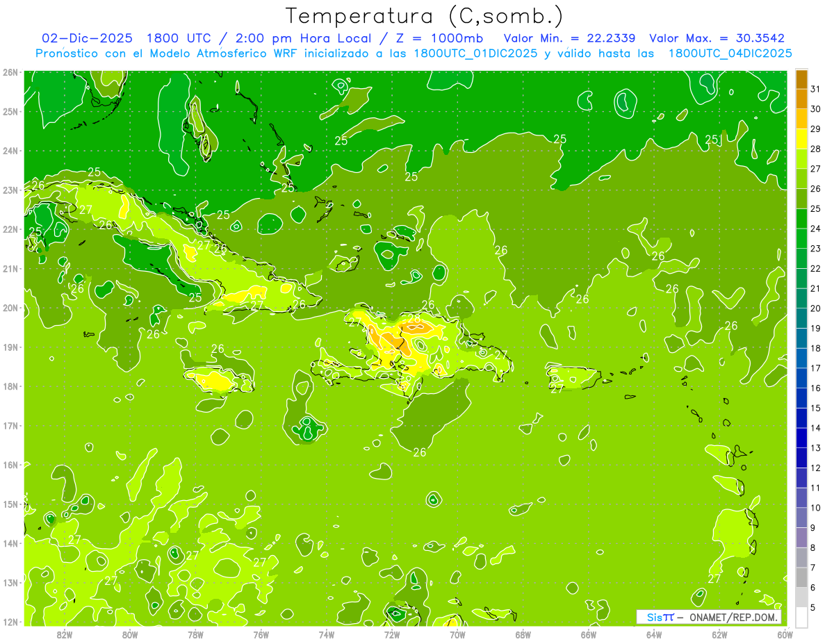
Task: Click the title "Temperatura (C,somb.)"
Action: pyautogui.click(x=424, y=16)
